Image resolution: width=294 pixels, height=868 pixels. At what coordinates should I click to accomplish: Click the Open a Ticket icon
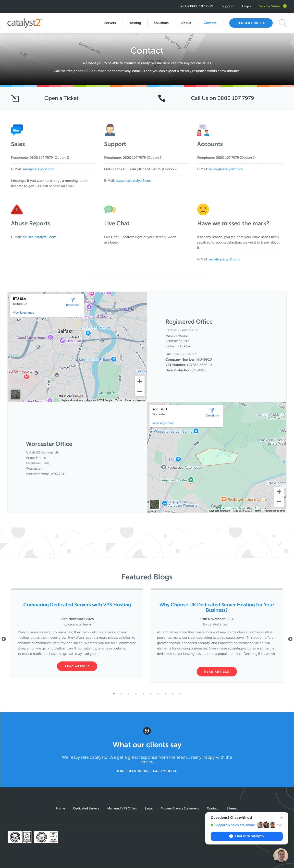coord(15,98)
